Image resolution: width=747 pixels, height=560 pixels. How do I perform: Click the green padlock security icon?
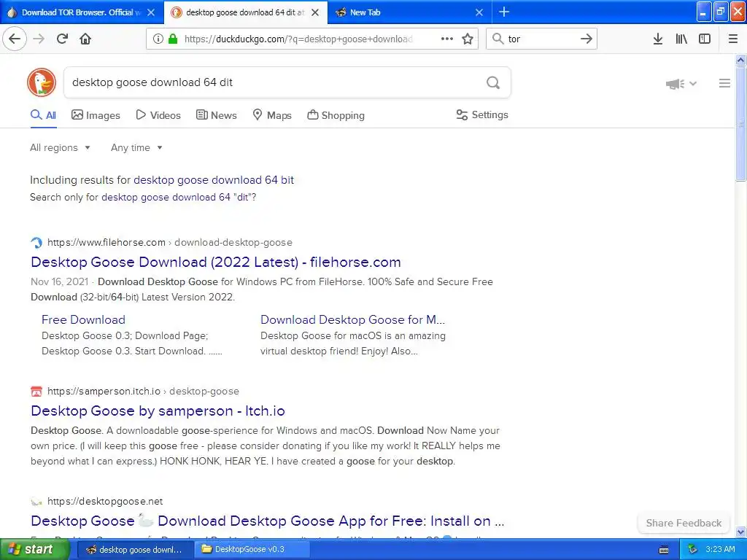coord(173,39)
